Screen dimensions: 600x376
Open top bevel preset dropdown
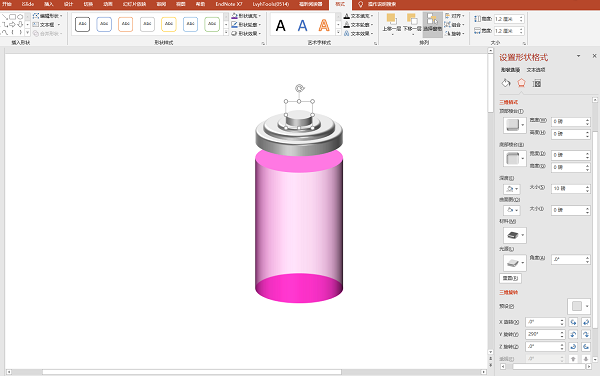[x=515, y=125]
